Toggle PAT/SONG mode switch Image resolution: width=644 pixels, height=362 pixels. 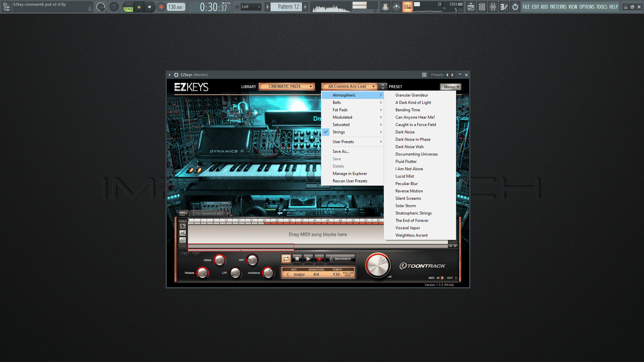pyautogui.click(x=128, y=7)
